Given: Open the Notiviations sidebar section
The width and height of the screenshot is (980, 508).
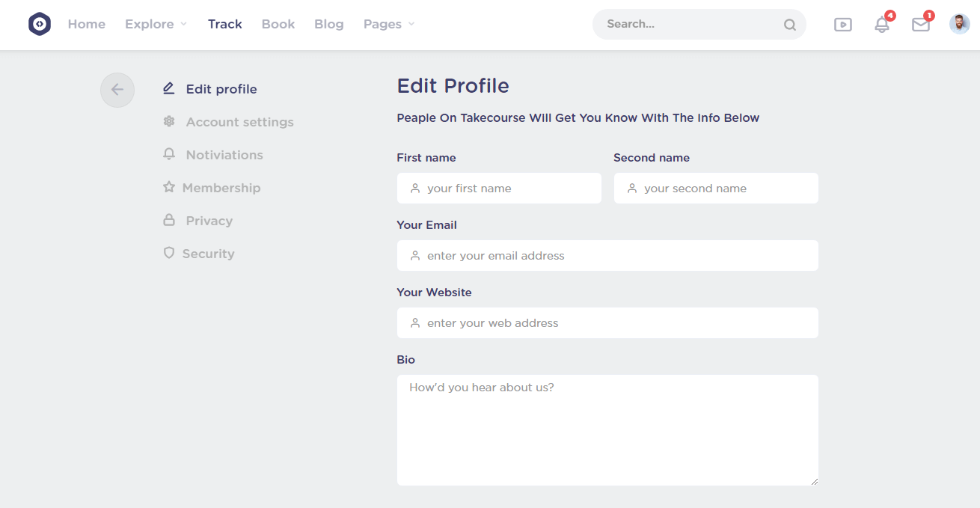Looking at the screenshot, I should coord(224,155).
